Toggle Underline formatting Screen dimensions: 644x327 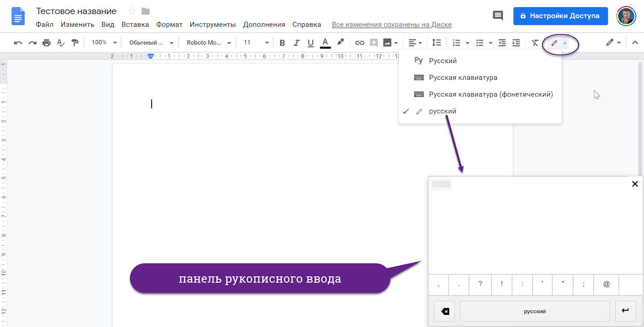[311, 43]
